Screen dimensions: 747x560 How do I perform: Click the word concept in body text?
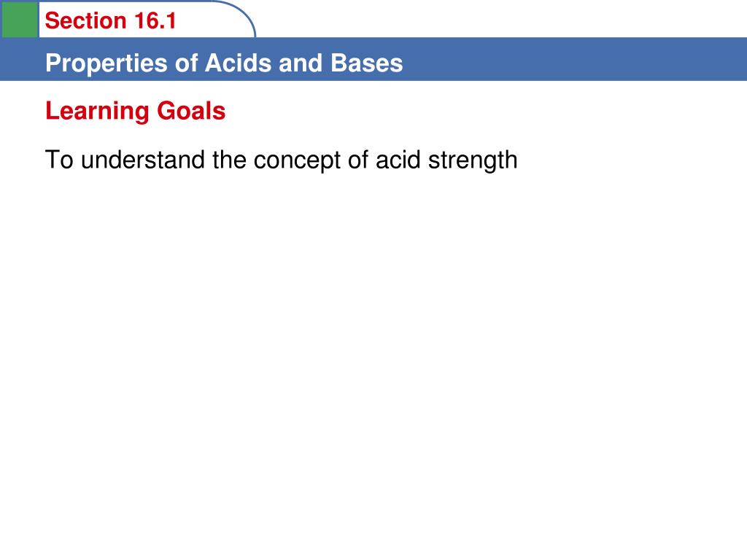[x=297, y=161]
